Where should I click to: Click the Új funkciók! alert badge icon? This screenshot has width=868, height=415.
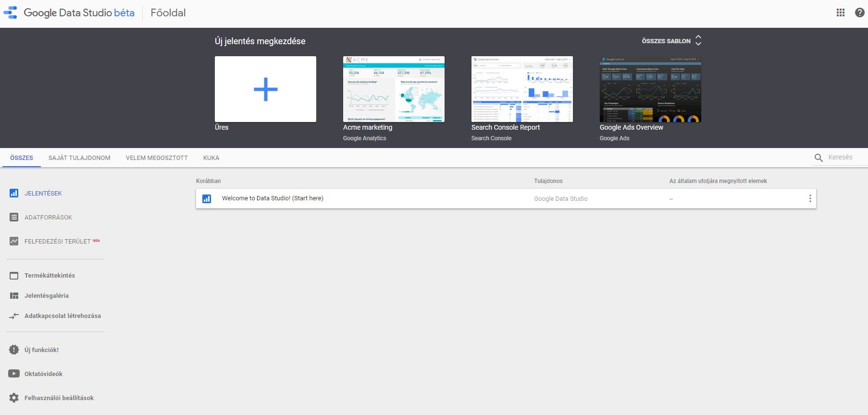click(x=14, y=350)
